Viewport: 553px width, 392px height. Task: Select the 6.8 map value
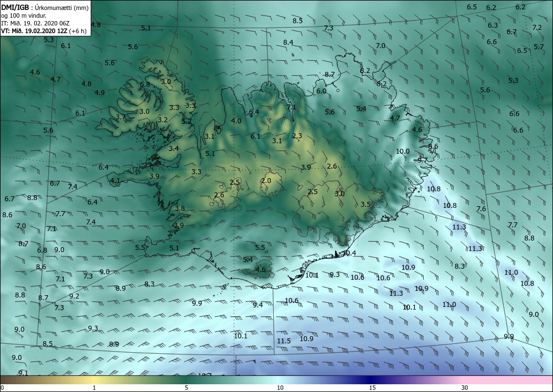pos(42,250)
